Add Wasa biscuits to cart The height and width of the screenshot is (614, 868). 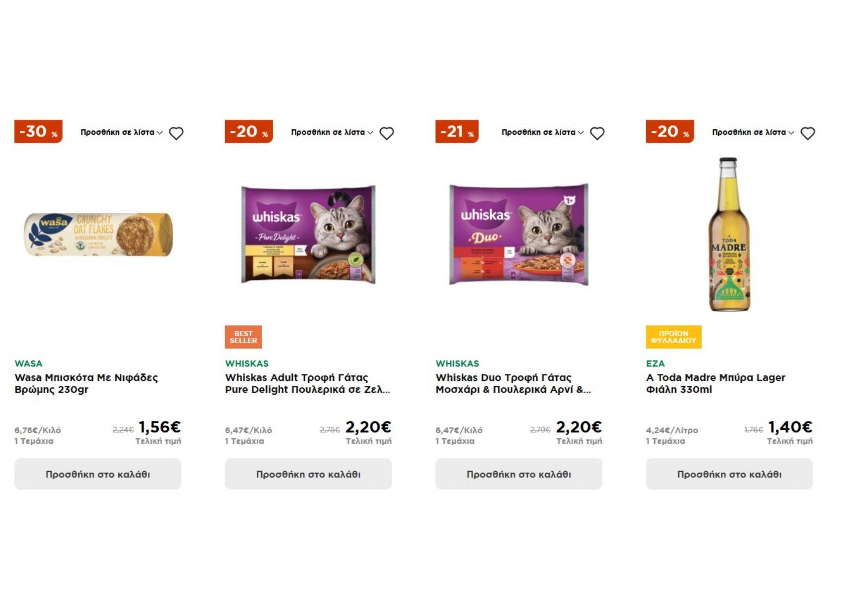98,474
